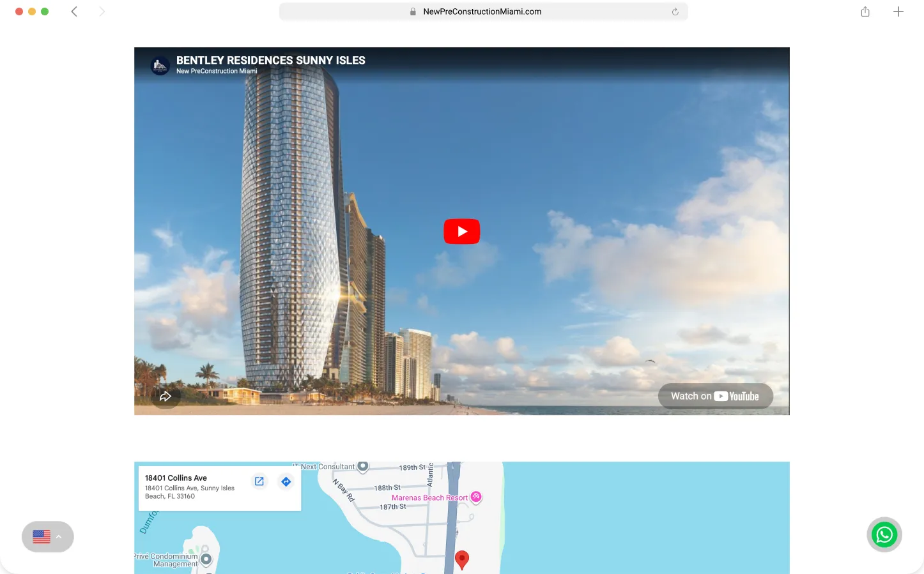The height and width of the screenshot is (574, 924).
Task: Play the Bentley Residences YouTube video
Action: tap(461, 231)
